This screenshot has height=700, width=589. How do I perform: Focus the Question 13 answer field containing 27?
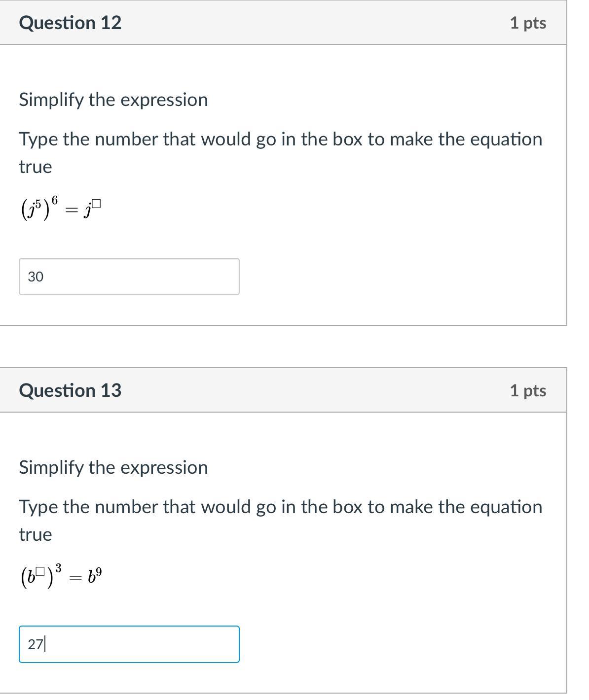(x=129, y=644)
